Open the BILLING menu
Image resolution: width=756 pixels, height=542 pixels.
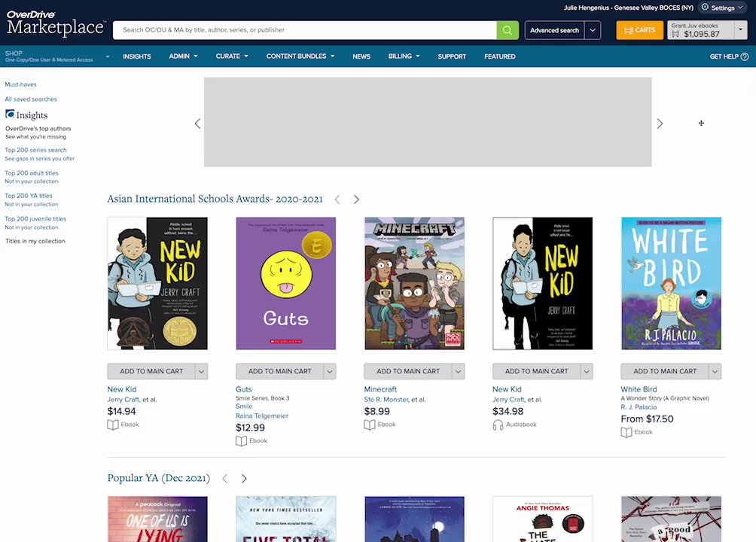[404, 56]
